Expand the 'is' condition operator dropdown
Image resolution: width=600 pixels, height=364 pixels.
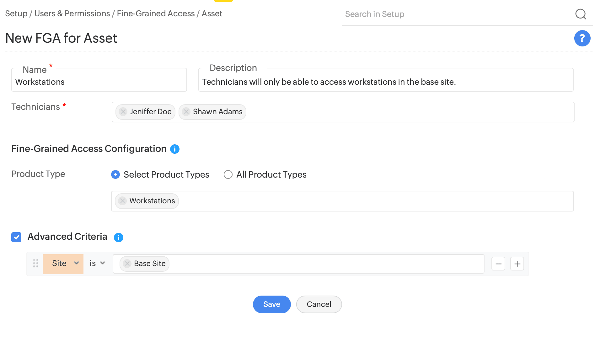tap(97, 264)
